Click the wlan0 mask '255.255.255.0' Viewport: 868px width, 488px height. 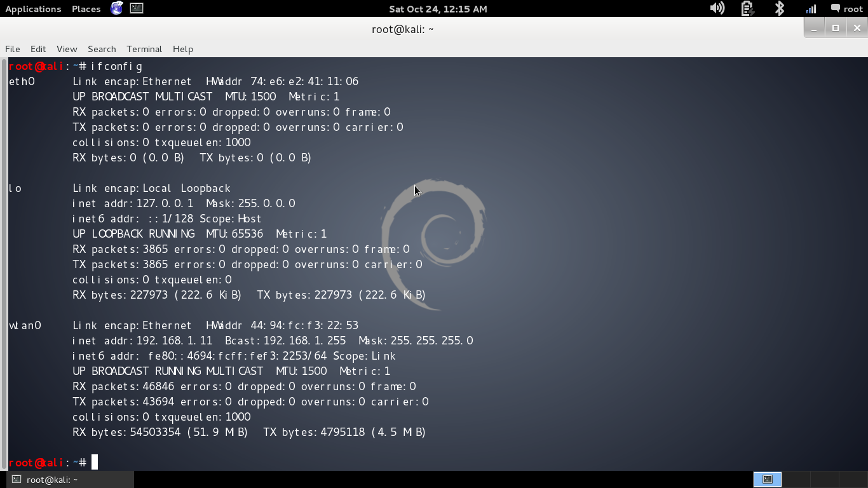(431, 341)
